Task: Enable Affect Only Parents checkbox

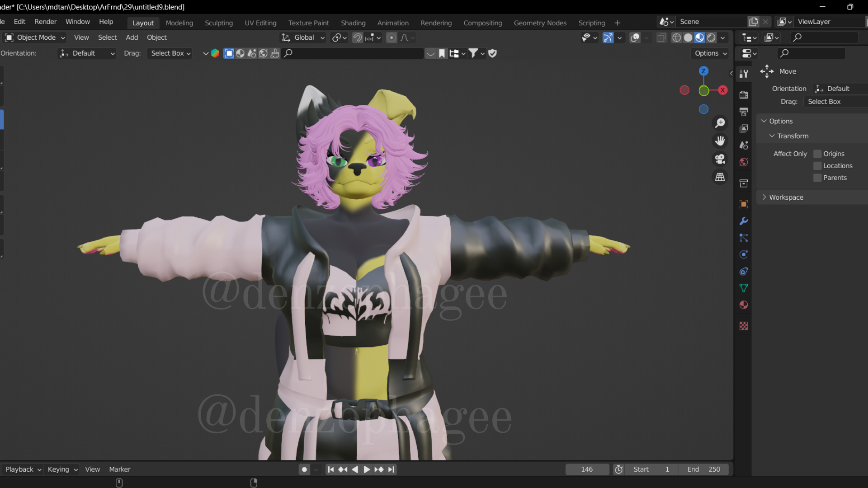Action: coord(817,178)
